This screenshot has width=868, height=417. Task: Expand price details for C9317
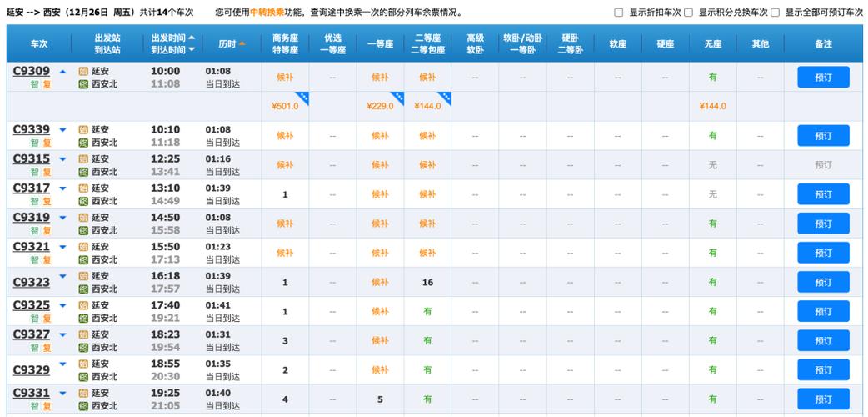point(62,189)
